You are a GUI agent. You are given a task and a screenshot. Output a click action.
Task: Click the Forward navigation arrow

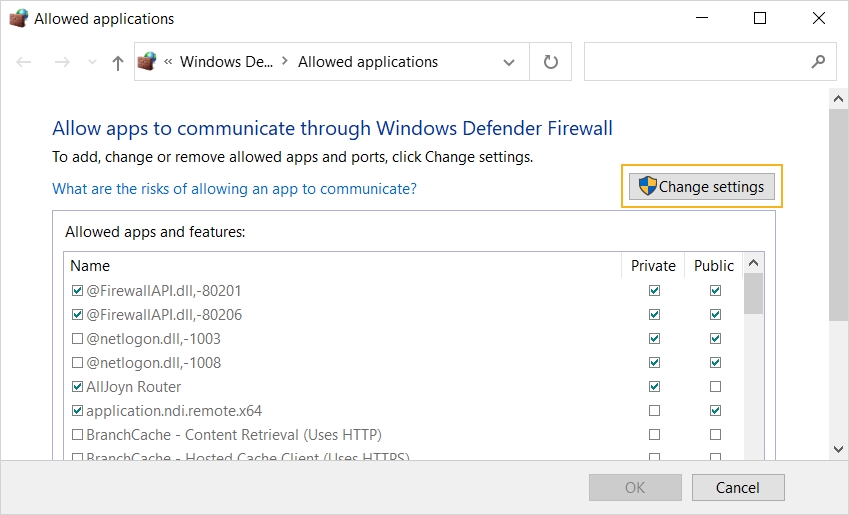pos(62,62)
